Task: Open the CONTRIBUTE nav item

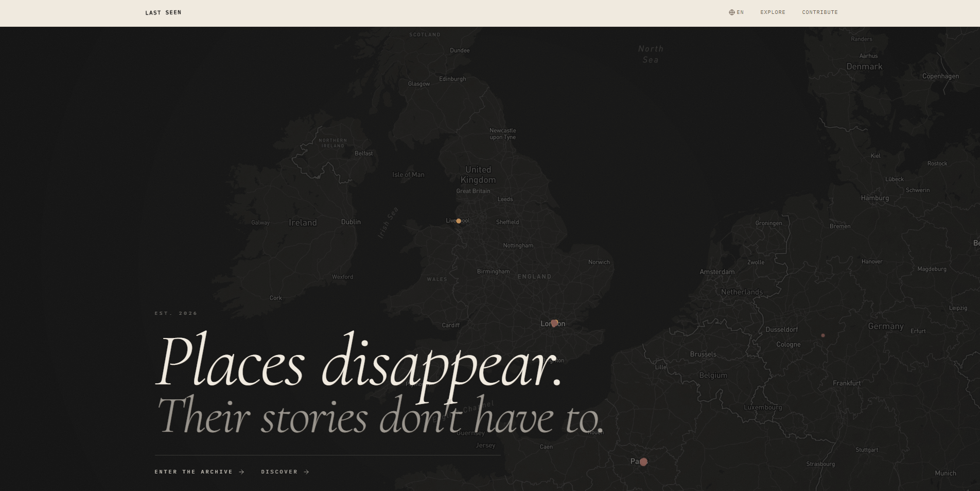Action: [819, 12]
